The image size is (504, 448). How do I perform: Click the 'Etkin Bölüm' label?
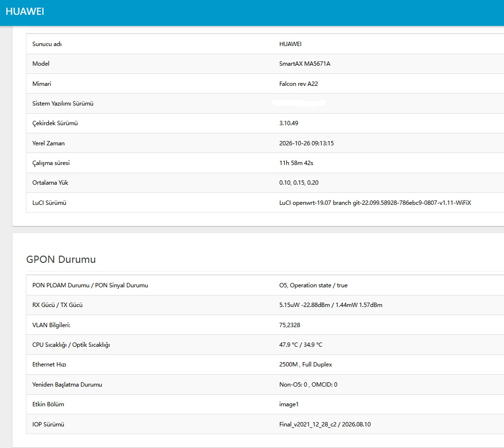click(x=48, y=404)
